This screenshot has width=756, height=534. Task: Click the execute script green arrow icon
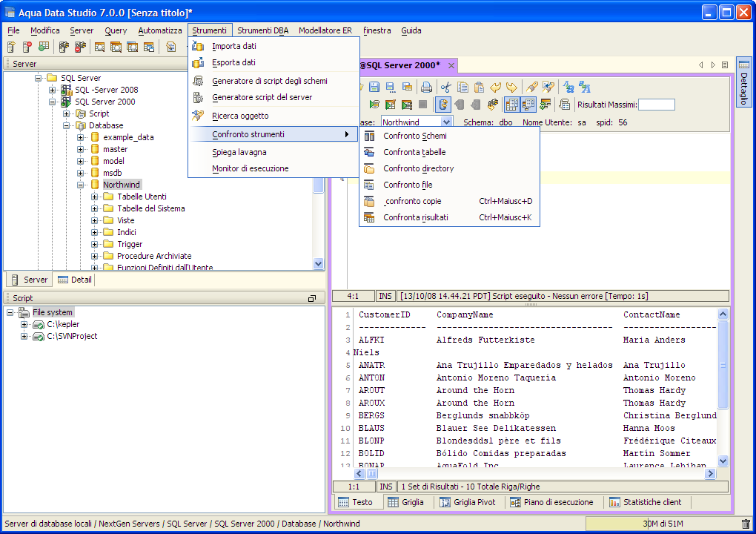pyautogui.click(x=374, y=104)
